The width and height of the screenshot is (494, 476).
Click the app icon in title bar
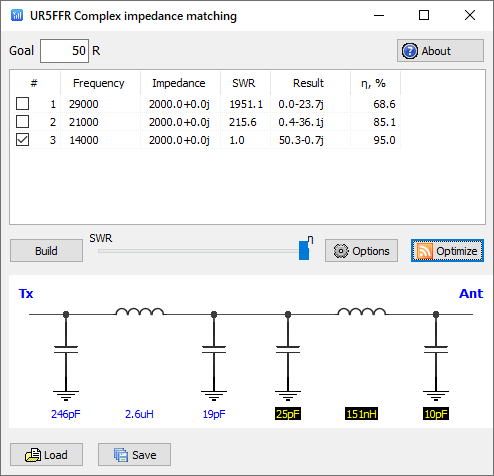point(17,15)
